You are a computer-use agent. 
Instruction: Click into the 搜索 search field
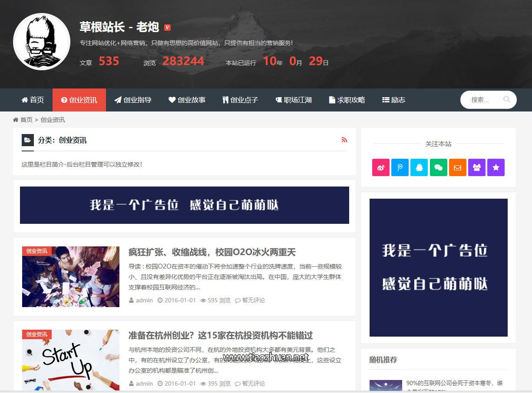coord(484,100)
